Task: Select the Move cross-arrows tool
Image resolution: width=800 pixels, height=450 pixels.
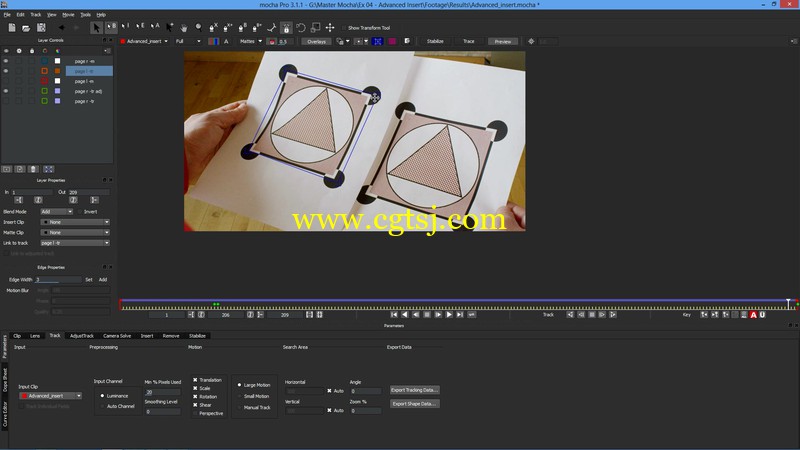Action: pos(330,28)
